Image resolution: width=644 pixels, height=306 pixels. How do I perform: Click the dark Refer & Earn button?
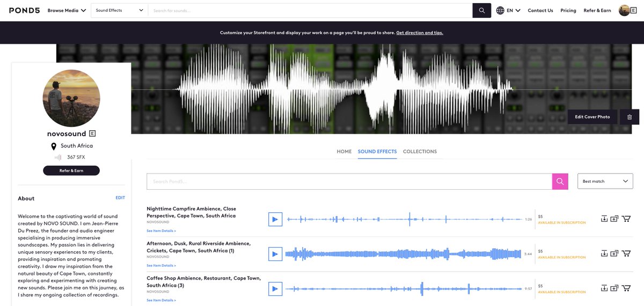click(71, 170)
